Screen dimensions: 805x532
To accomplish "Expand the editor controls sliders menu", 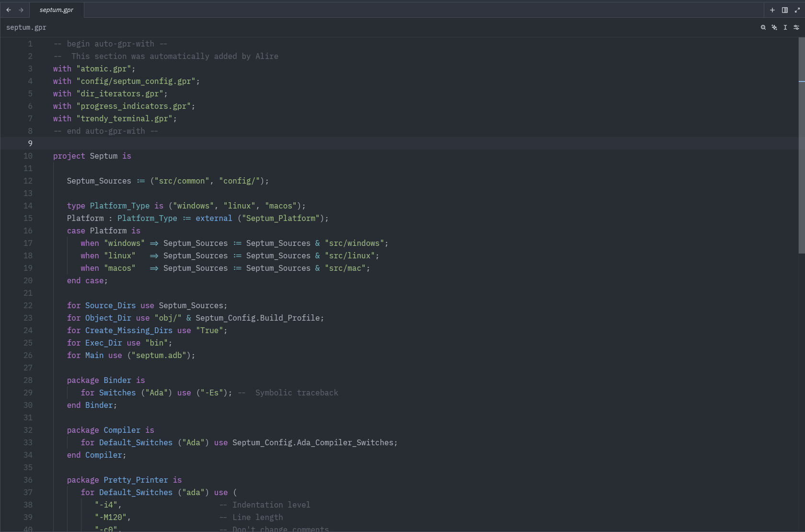I will (796, 27).
